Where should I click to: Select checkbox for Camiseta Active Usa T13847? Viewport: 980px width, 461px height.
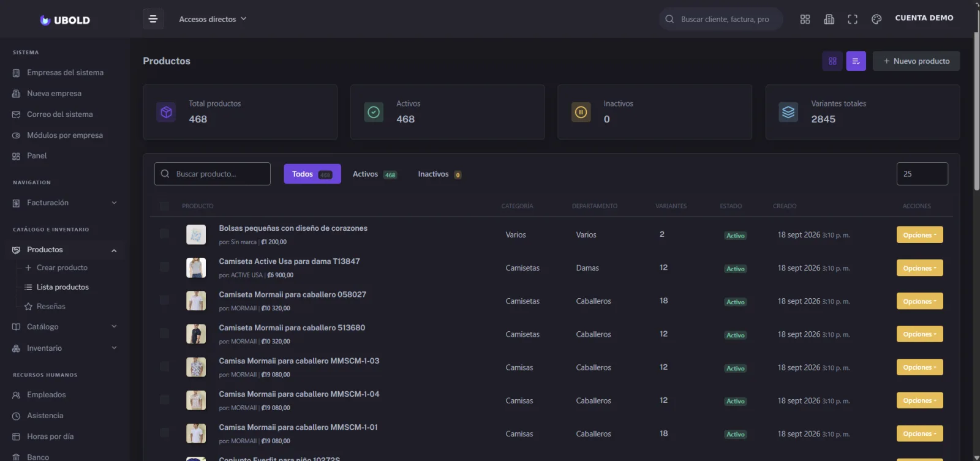tap(164, 266)
